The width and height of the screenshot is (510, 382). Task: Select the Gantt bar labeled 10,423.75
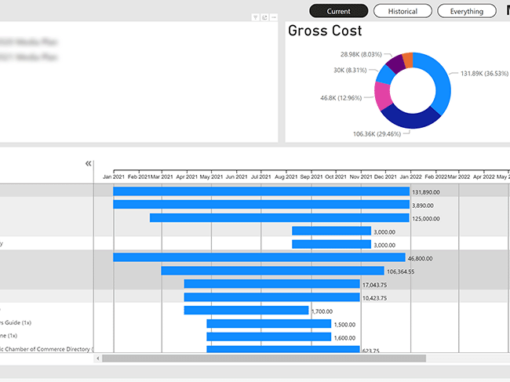(272, 297)
